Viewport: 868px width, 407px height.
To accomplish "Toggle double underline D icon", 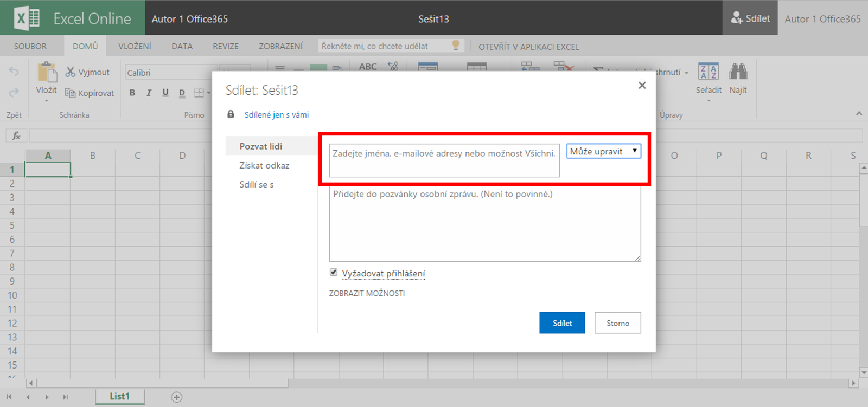I will point(182,93).
